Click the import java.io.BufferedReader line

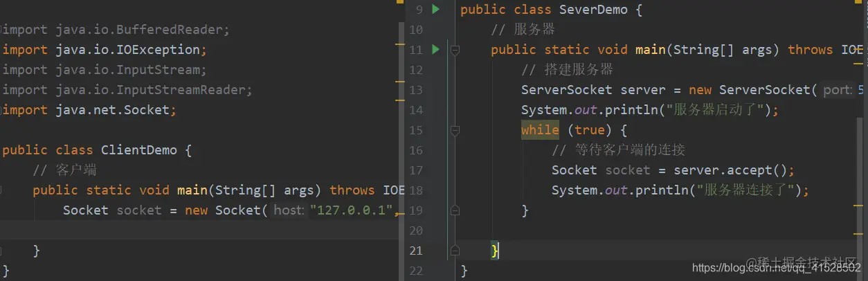116,30
